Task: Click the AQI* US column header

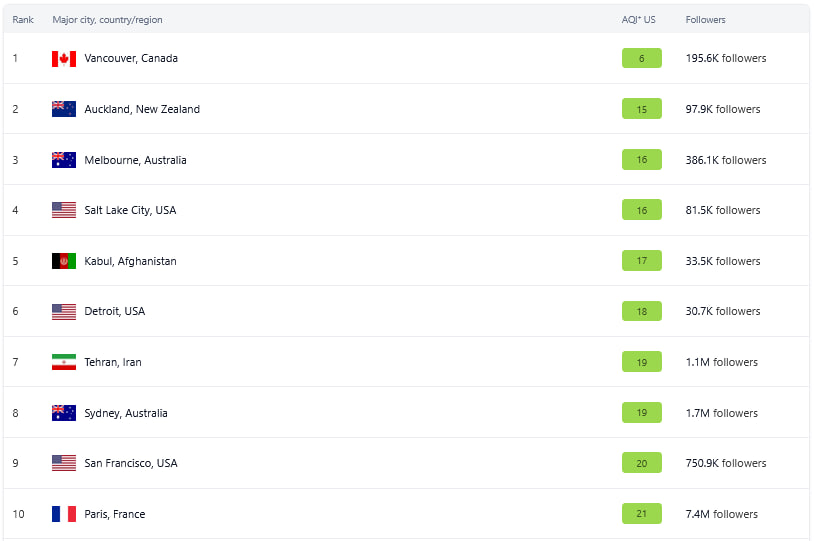Action: click(639, 20)
